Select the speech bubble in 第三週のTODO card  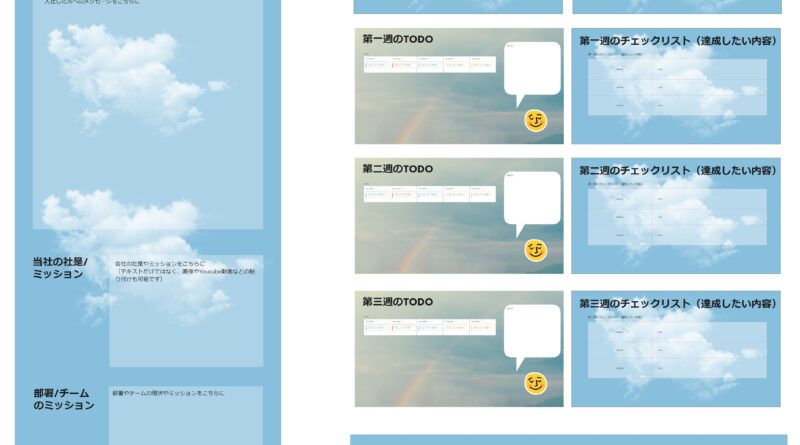(x=532, y=337)
